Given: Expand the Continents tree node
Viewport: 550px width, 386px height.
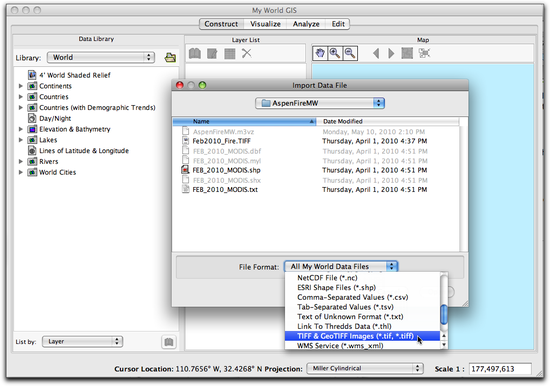Looking at the screenshot, I should click(20, 86).
